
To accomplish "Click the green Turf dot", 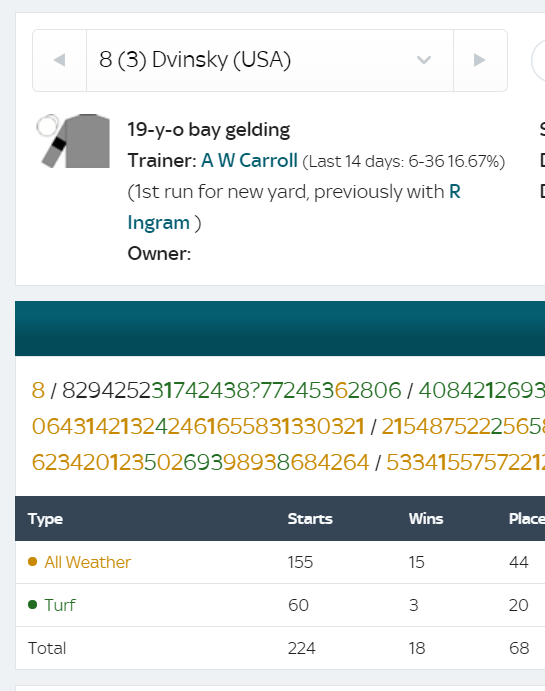I will click(x=32, y=604).
